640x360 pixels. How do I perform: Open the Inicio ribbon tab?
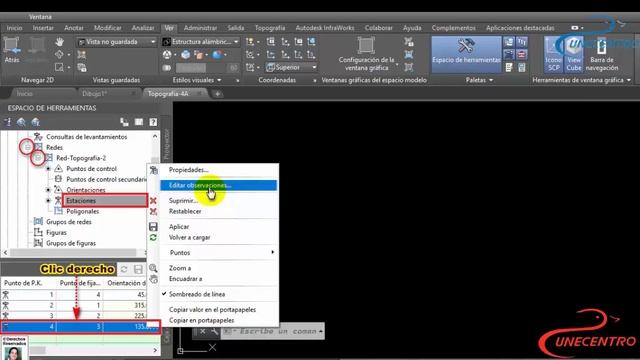[x=14, y=28]
